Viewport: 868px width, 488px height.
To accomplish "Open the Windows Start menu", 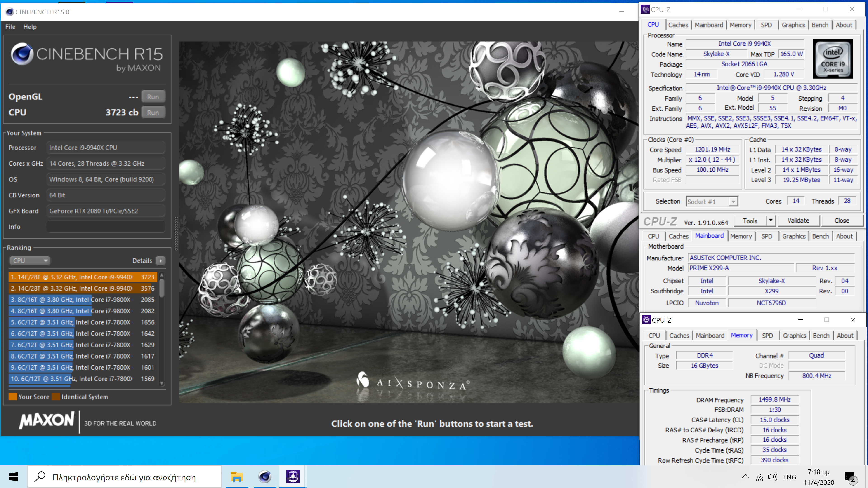I will 14,476.
